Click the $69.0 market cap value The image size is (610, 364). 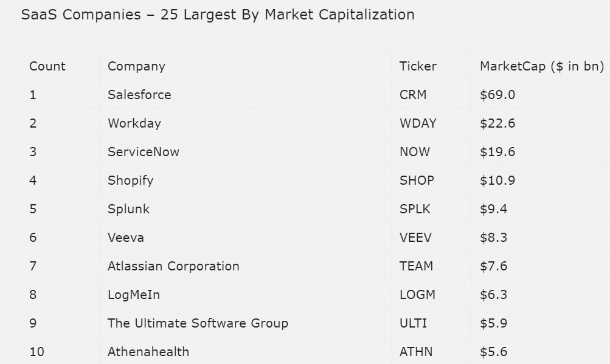497,95
